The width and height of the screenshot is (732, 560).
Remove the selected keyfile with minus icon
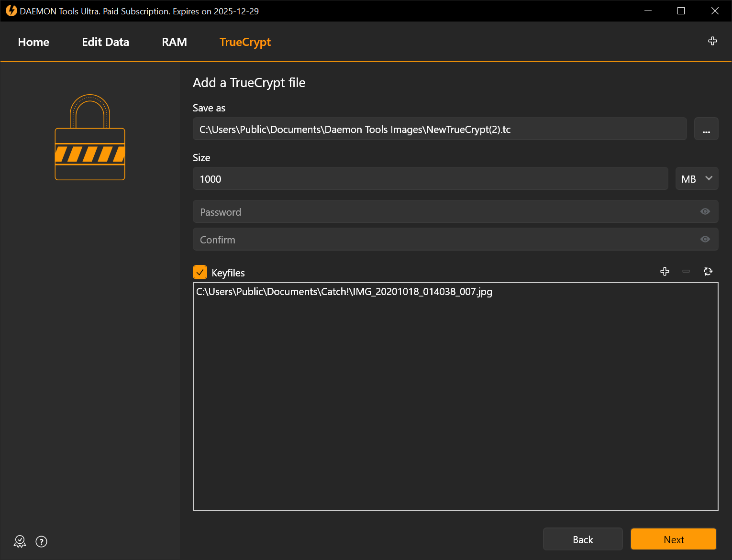tap(686, 272)
